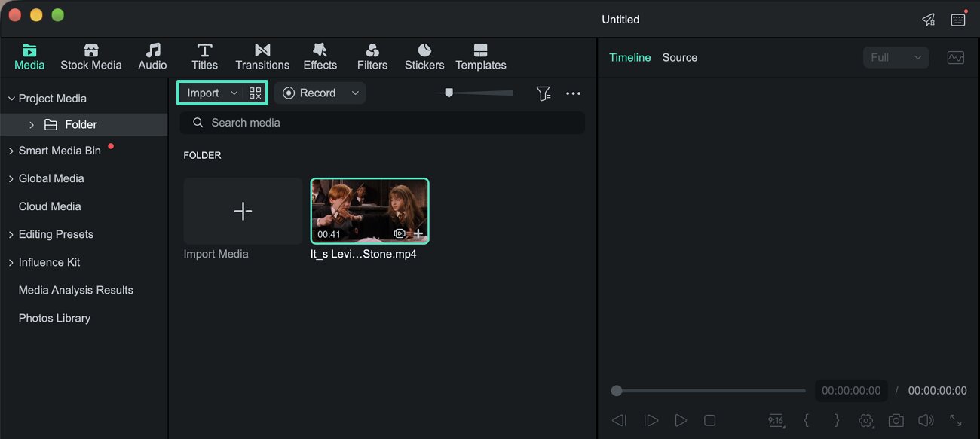
Task: Switch to Transitions tab
Action: coord(262,57)
